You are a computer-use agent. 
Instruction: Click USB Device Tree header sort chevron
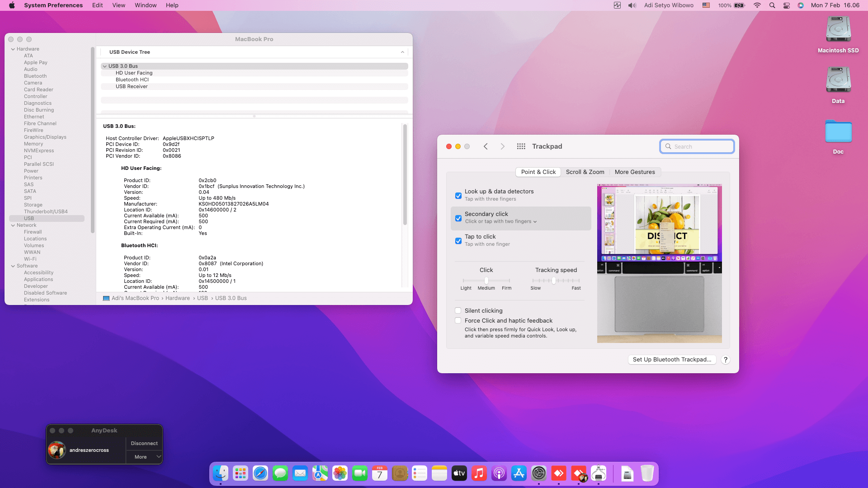(402, 52)
